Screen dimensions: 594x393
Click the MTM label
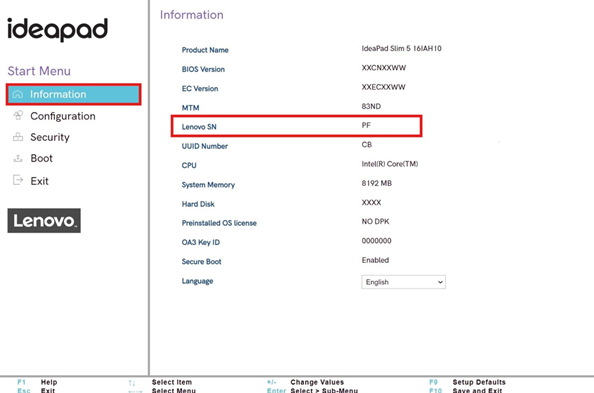pos(191,108)
